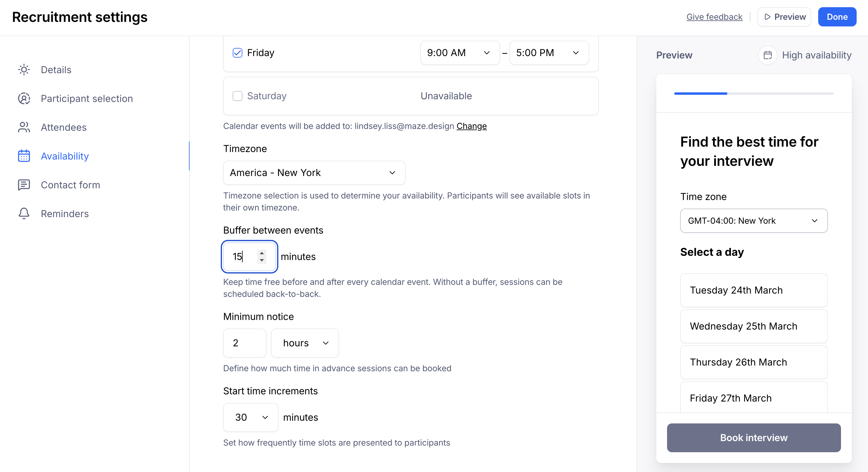Select Wednesday 25th March in preview
This screenshot has width=868, height=472.
[x=753, y=326]
